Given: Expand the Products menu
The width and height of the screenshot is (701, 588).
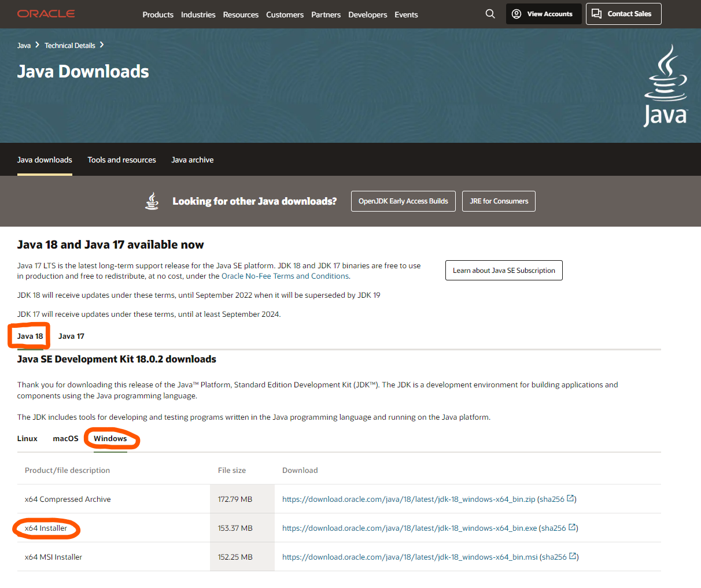Looking at the screenshot, I should click(x=158, y=14).
